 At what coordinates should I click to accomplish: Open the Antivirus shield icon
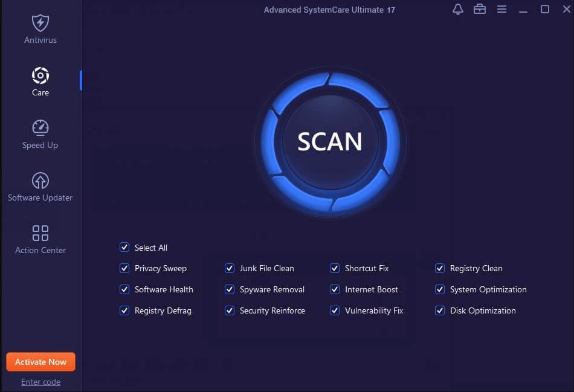(40, 23)
